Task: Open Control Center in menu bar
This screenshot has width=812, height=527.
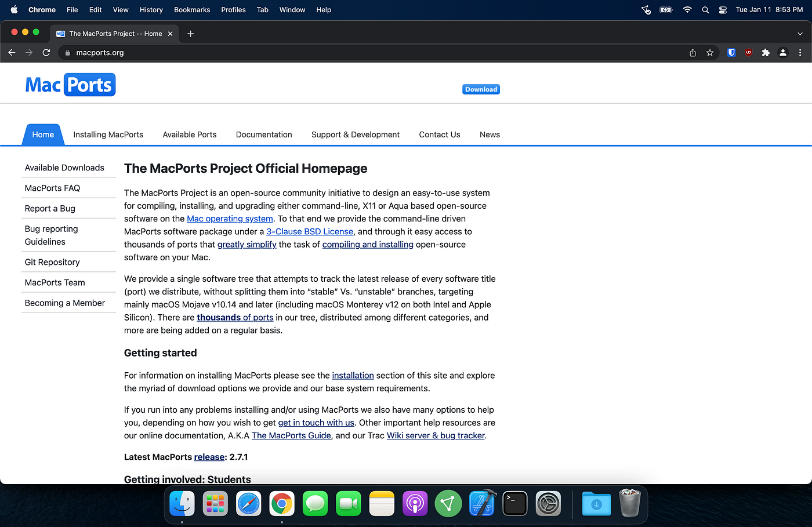Action: (723, 10)
